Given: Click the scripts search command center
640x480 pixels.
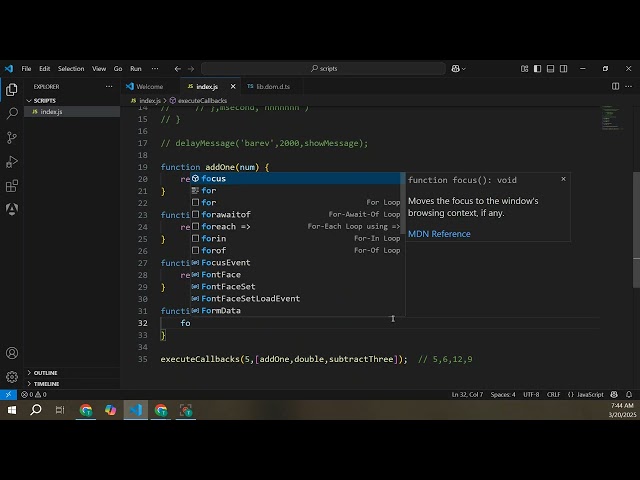Looking at the screenshot, I should pos(323,69).
